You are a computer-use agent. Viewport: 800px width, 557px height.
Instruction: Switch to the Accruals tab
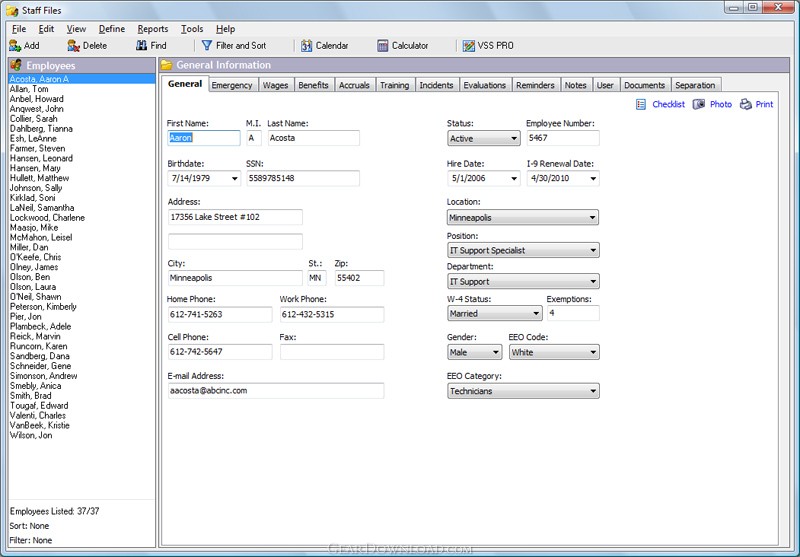(x=354, y=85)
